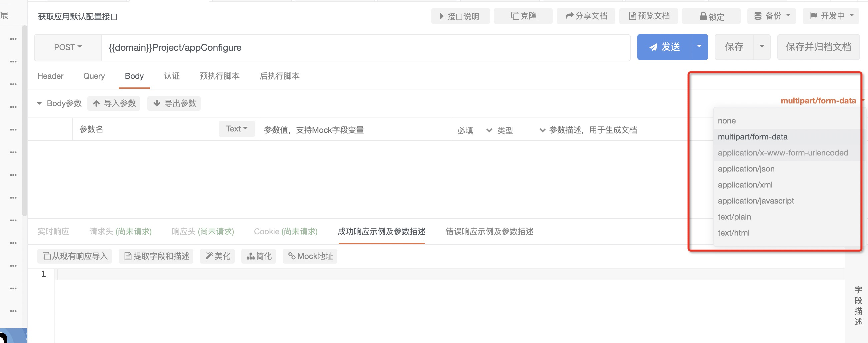The image size is (868, 343).
Task: Open the 后执行脚本 tab
Action: (279, 76)
